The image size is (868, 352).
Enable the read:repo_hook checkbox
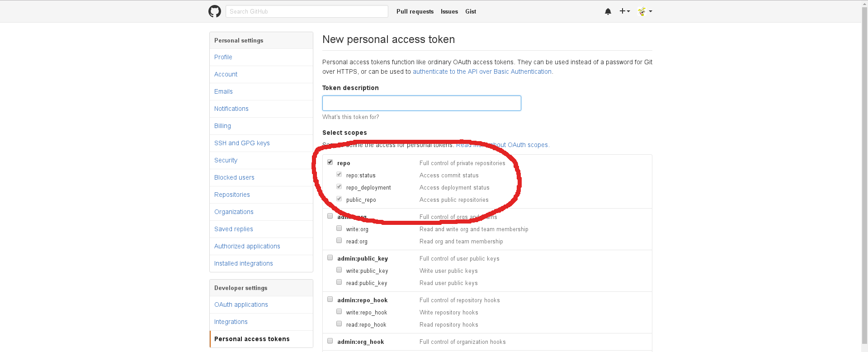pyautogui.click(x=339, y=323)
